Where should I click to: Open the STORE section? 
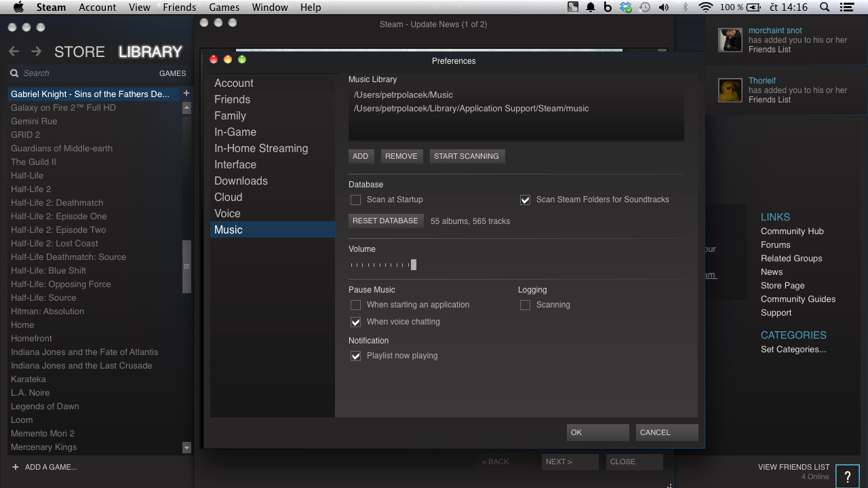point(79,52)
